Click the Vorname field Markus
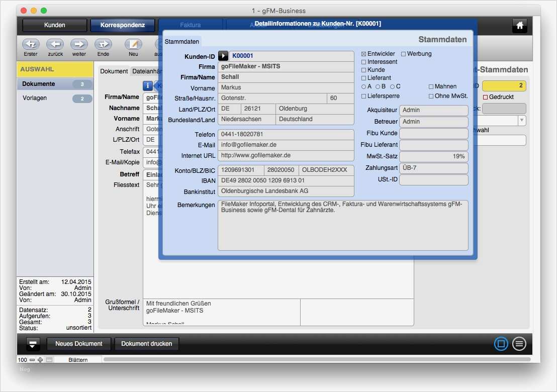 (x=286, y=87)
